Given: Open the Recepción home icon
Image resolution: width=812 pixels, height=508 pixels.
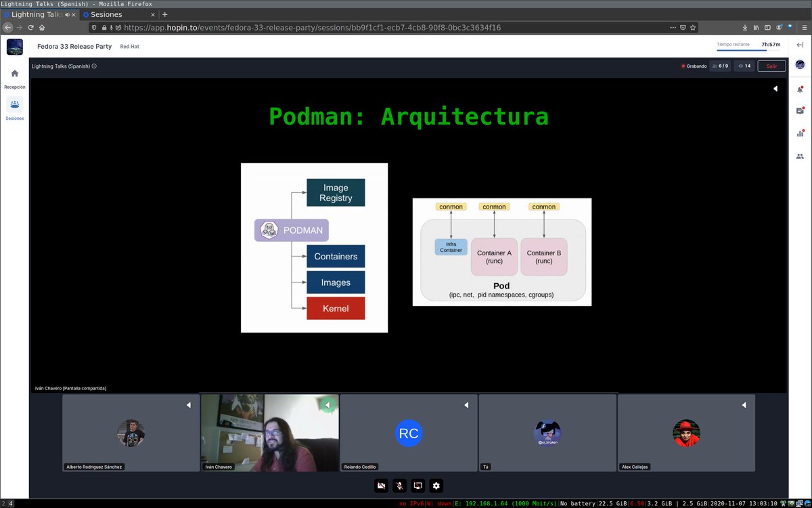Looking at the screenshot, I should tap(15, 73).
